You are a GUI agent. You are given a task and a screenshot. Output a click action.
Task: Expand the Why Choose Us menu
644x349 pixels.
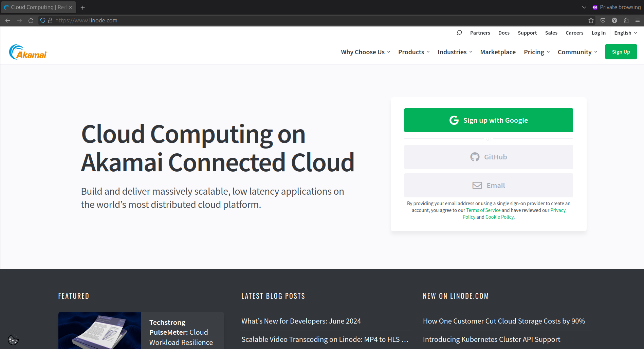(365, 52)
